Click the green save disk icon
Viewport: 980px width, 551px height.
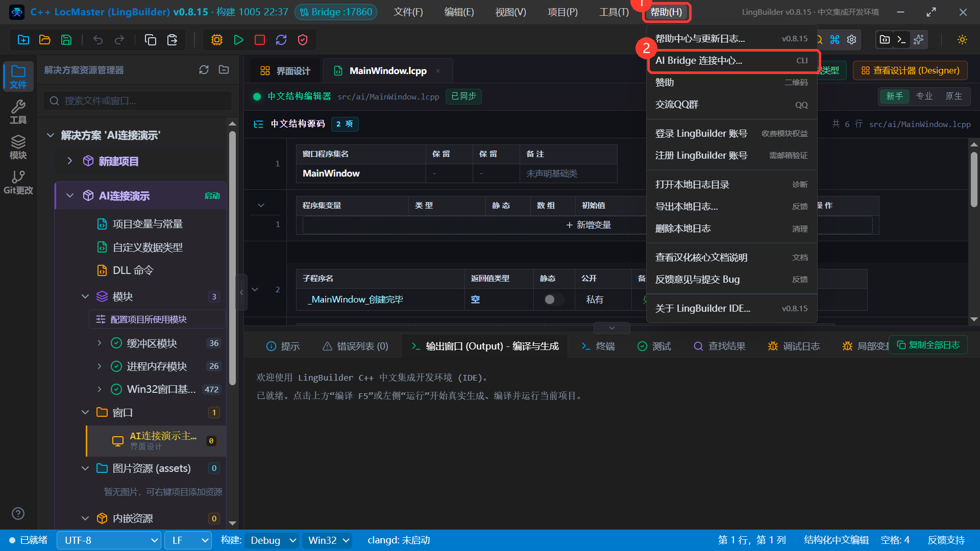pos(66,40)
